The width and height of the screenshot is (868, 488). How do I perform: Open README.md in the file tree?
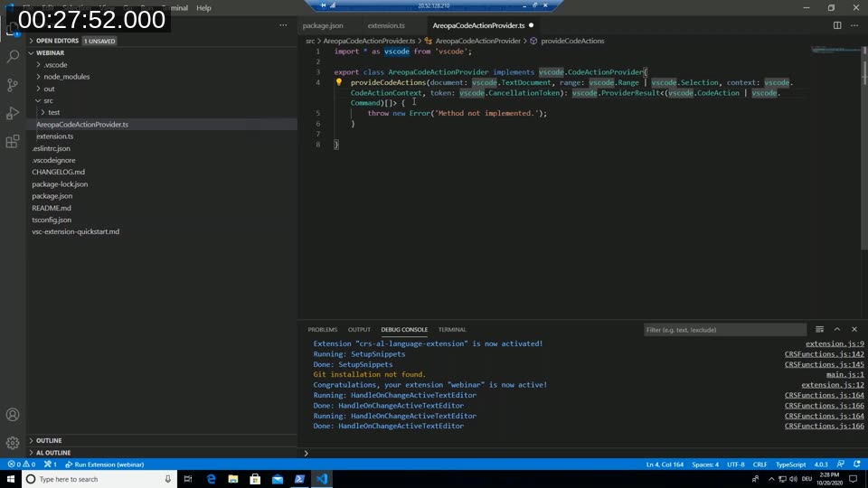(52, 208)
